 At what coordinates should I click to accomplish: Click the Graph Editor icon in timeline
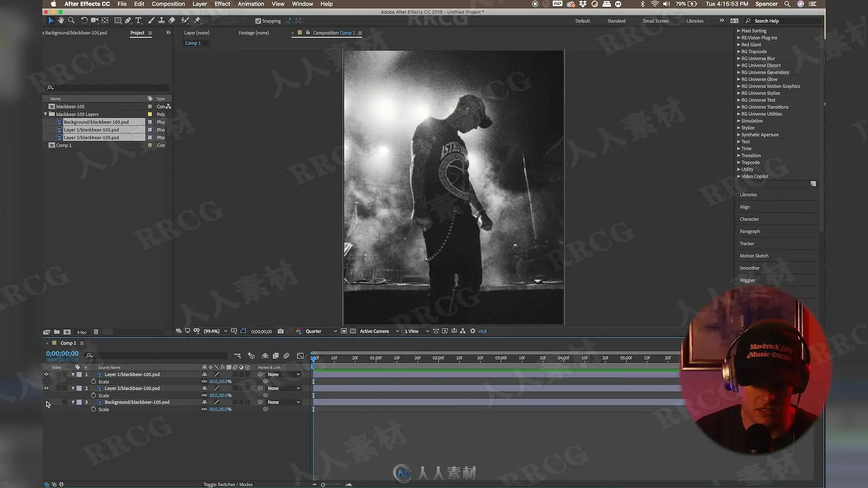tap(300, 356)
